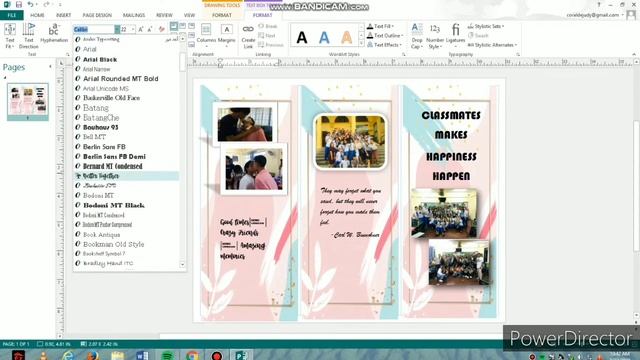Expand the WordArt Styles gallery more arrow
Viewport: 640px width, 360px height.
coord(361,44)
